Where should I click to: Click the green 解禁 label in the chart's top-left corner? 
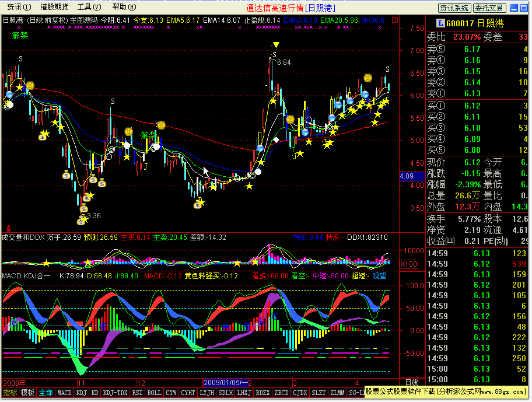click(20, 35)
